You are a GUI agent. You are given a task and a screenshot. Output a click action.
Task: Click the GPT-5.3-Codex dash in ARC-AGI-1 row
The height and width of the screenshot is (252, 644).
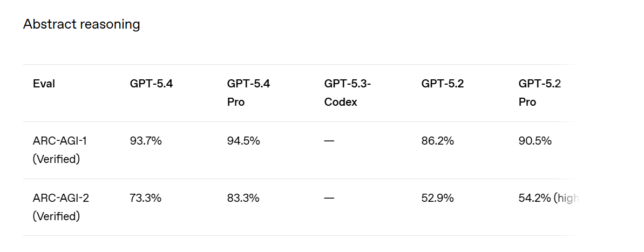(x=329, y=141)
